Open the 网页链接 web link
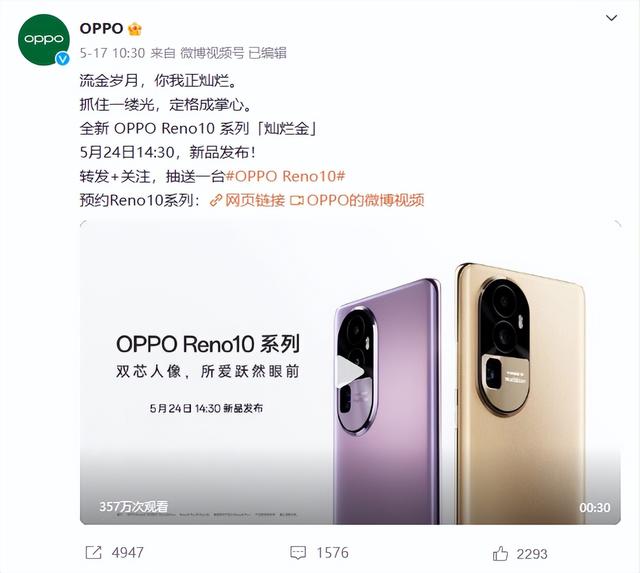The width and height of the screenshot is (640, 573). coord(247,200)
